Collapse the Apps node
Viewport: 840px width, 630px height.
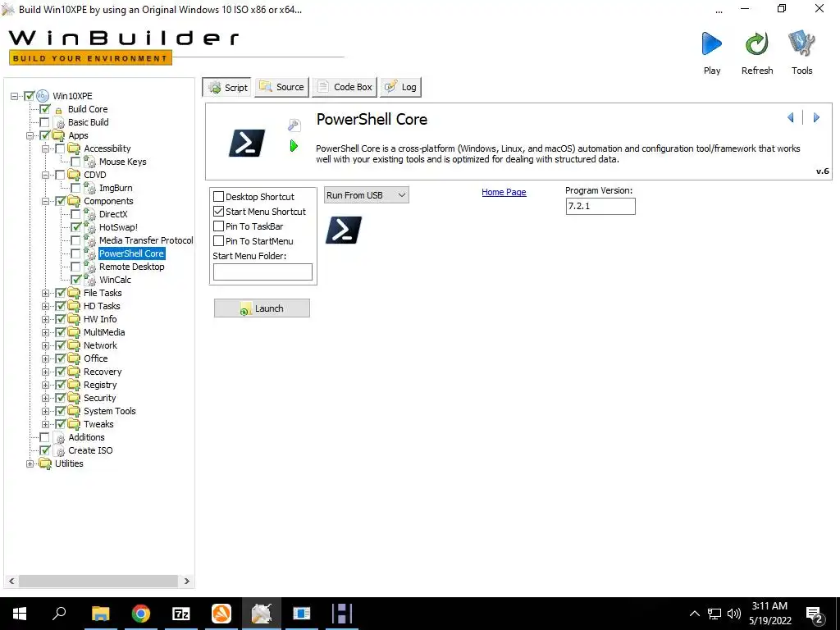[x=30, y=135]
